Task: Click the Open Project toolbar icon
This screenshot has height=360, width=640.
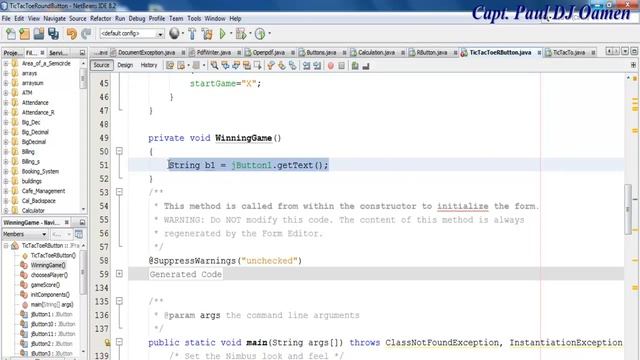Action: click(39, 34)
